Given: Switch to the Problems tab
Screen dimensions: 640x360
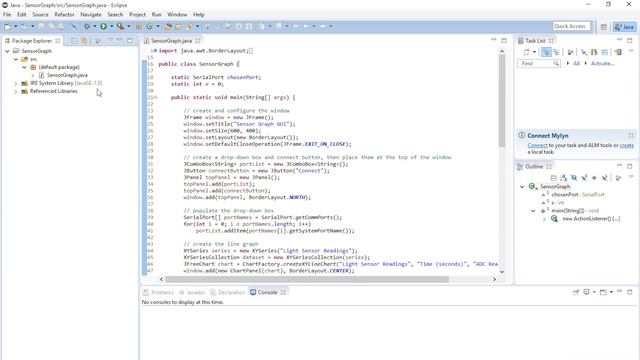Looking at the screenshot, I should 158,292.
